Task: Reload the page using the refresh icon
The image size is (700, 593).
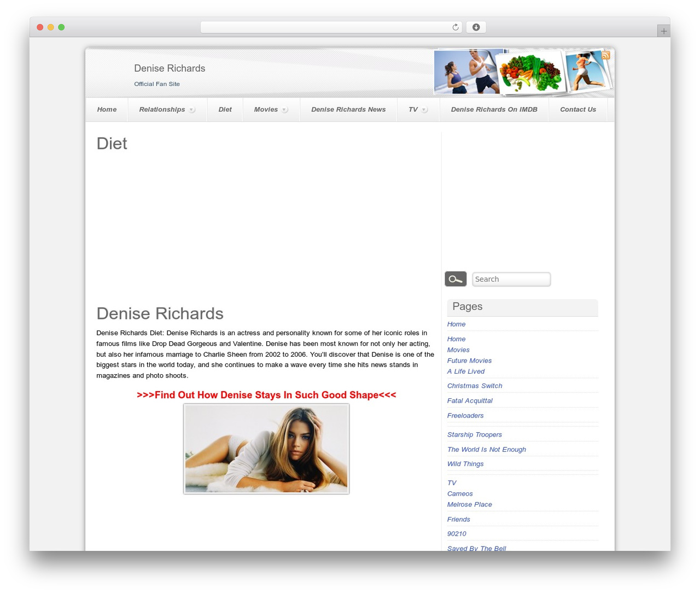Action: [455, 27]
